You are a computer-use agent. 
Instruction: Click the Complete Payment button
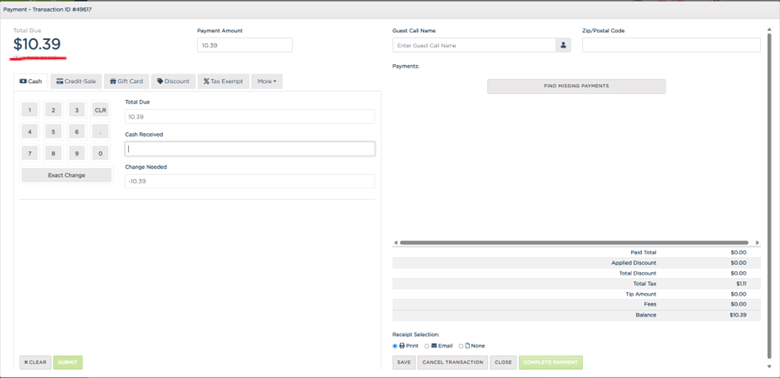[551, 362]
